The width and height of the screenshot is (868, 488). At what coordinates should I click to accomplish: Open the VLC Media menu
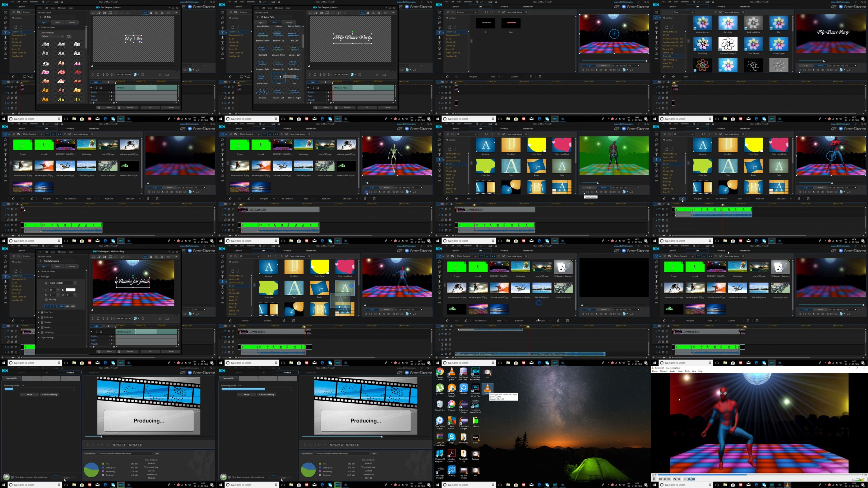(655, 371)
